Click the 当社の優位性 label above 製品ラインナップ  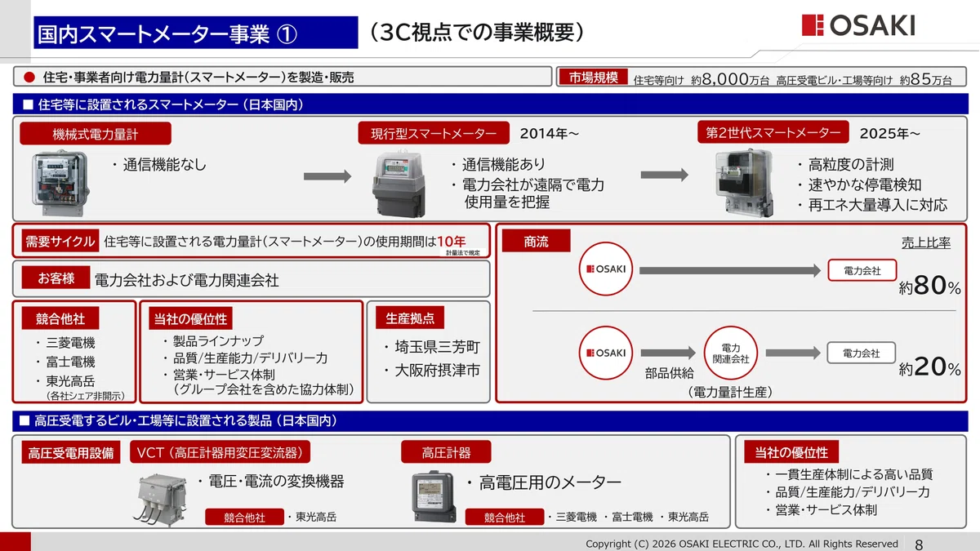pos(190,318)
